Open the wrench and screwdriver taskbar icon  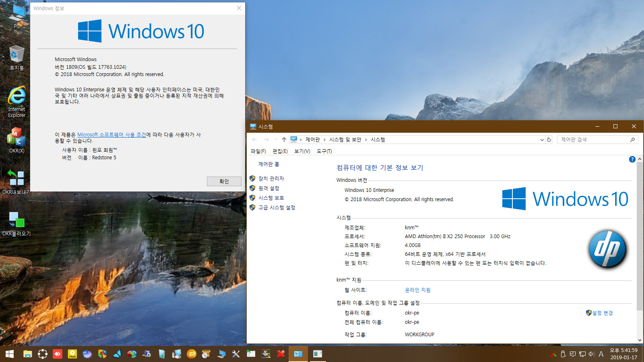[x=236, y=354]
